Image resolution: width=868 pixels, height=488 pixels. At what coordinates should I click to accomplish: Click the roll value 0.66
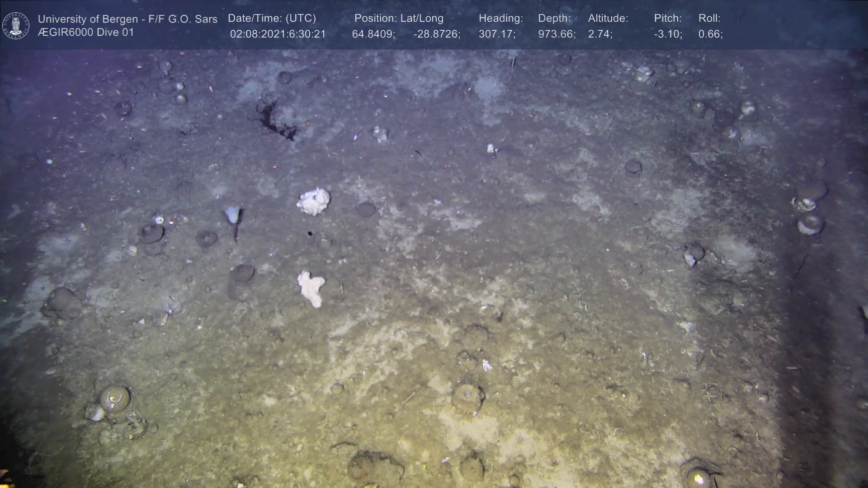point(710,34)
